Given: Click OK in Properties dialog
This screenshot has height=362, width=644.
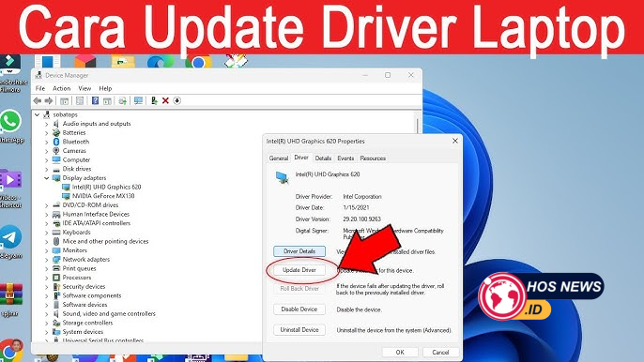Looking at the screenshot, I should 400,352.
